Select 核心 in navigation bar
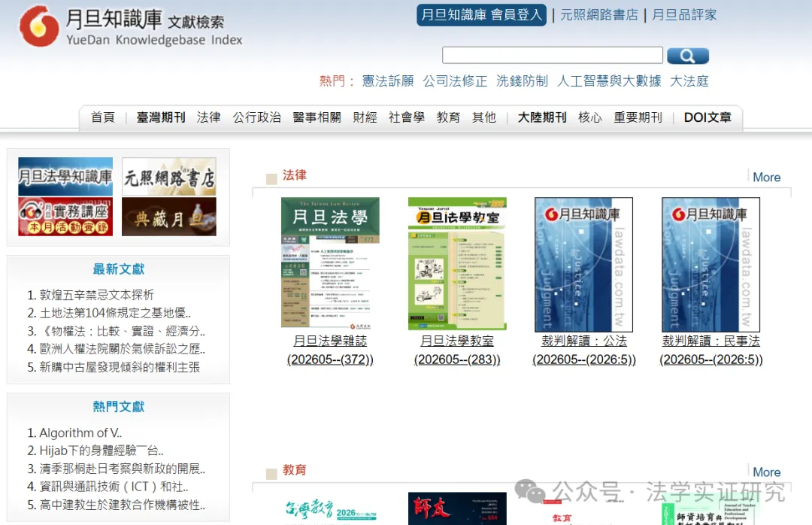The image size is (812, 525). 590,117
